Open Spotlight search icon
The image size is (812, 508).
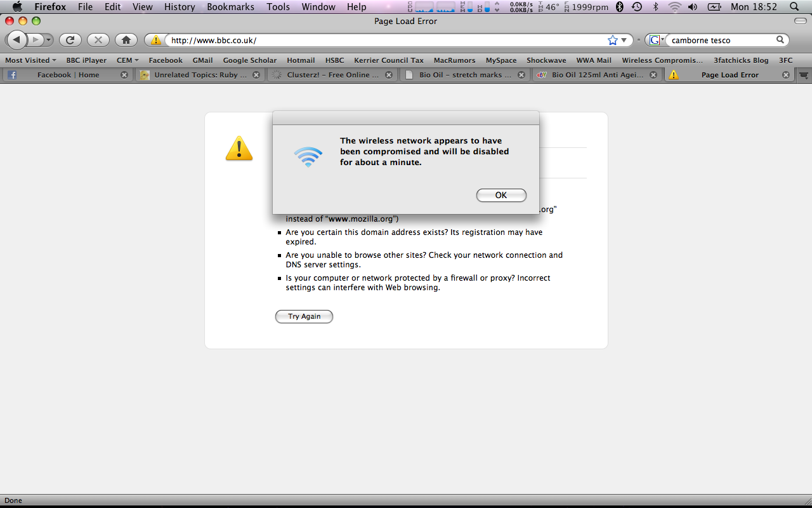(x=794, y=7)
